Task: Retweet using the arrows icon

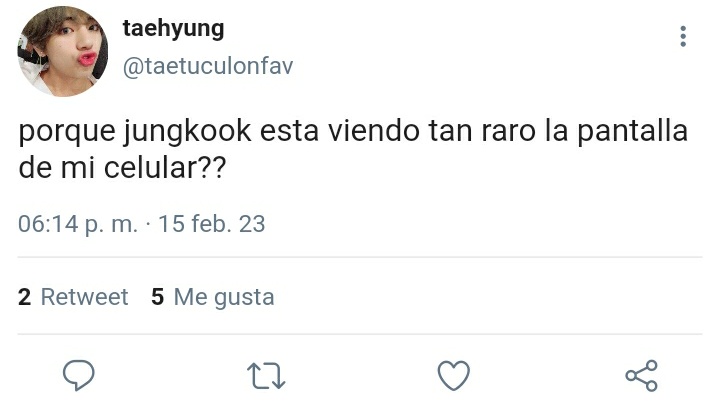Action: (266, 376)
